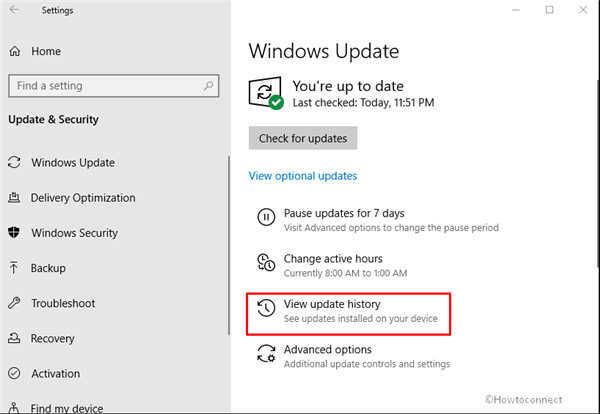This screenshot has height=414, width=600.
Task: Click the back arrow in Settings
Action: pos(14,11)
